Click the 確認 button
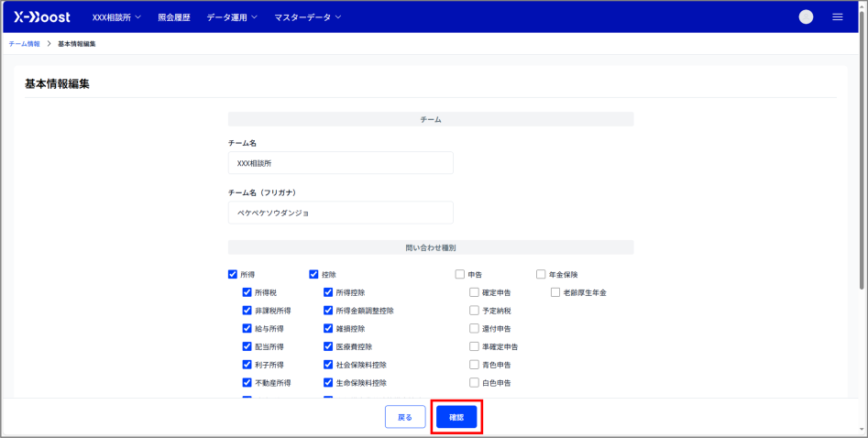The image size is (868, 438). click(456, 418)
